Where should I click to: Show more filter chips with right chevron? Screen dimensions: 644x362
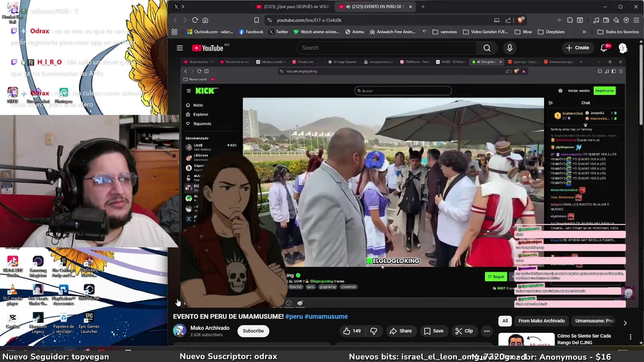point(625,323)
